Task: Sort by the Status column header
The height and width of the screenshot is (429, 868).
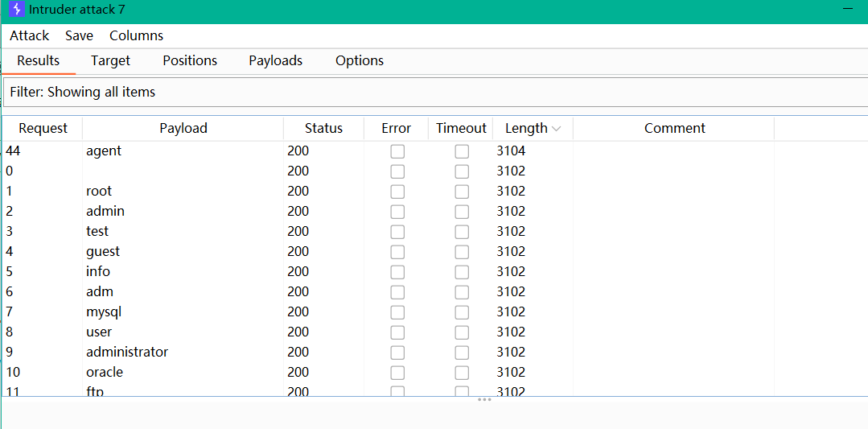Action: (x=324, y=129)
